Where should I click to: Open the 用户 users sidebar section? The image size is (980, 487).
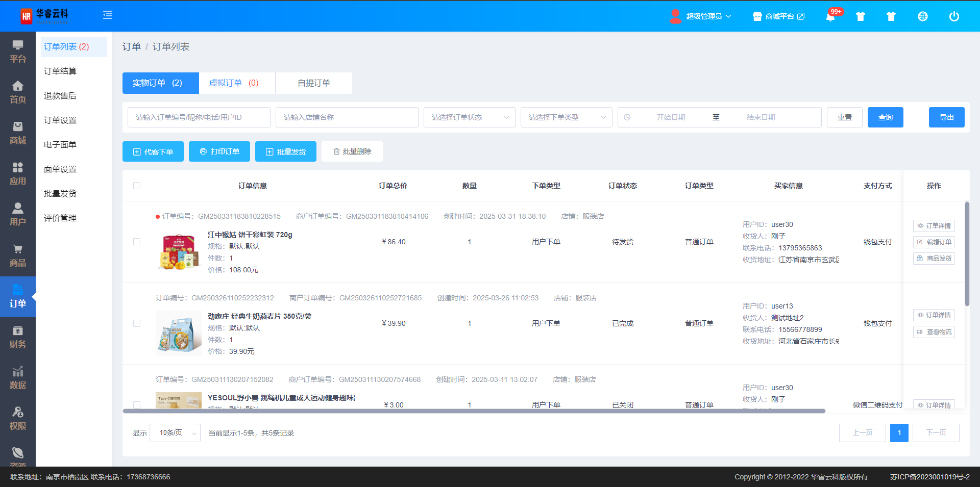(18, 215)
